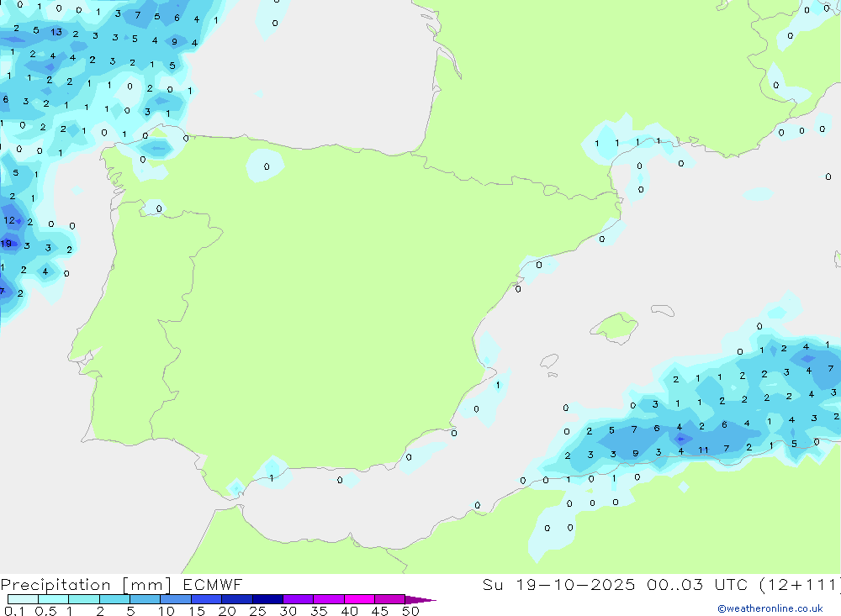Click the '45' legend label

pyautogui.click(x=380, y=611)
